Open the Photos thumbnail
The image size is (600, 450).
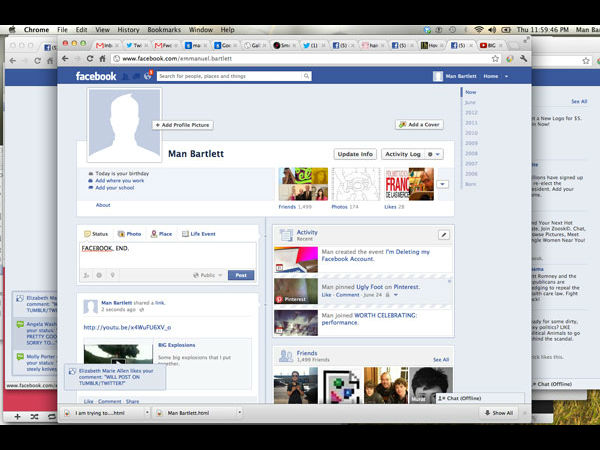tap(356, 184)
